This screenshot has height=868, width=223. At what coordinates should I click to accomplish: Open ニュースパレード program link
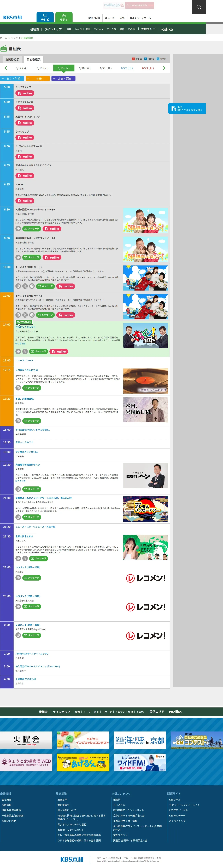pyautogui.click(x=24, y=361)
